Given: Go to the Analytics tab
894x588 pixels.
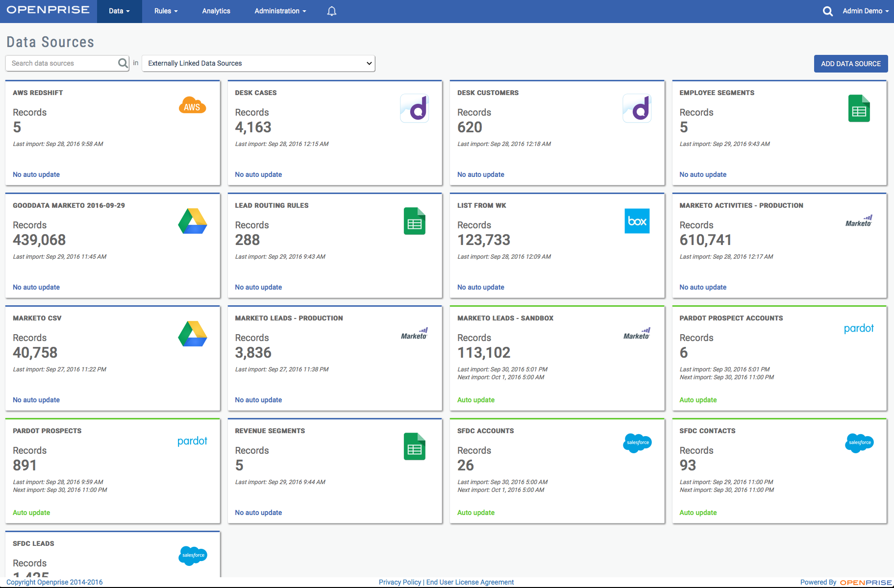Looking at the screenshot, I should coord(216,11).
